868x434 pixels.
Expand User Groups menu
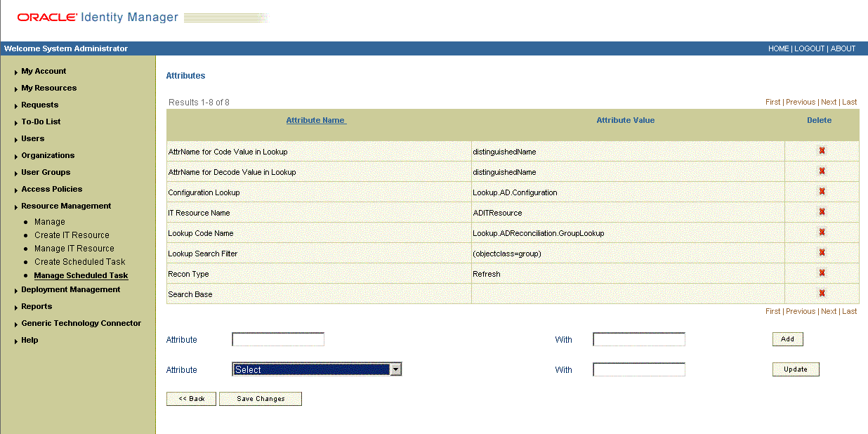(46, 172)
